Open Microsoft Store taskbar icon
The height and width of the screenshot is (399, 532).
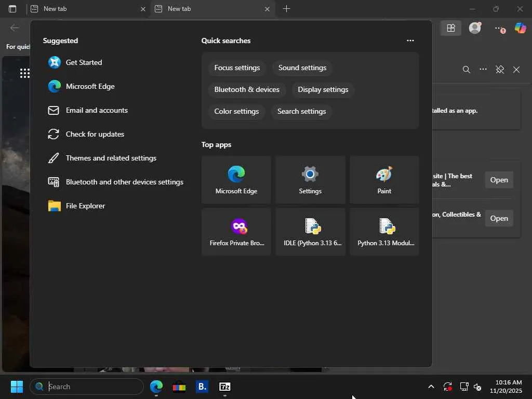coord(179,387)
